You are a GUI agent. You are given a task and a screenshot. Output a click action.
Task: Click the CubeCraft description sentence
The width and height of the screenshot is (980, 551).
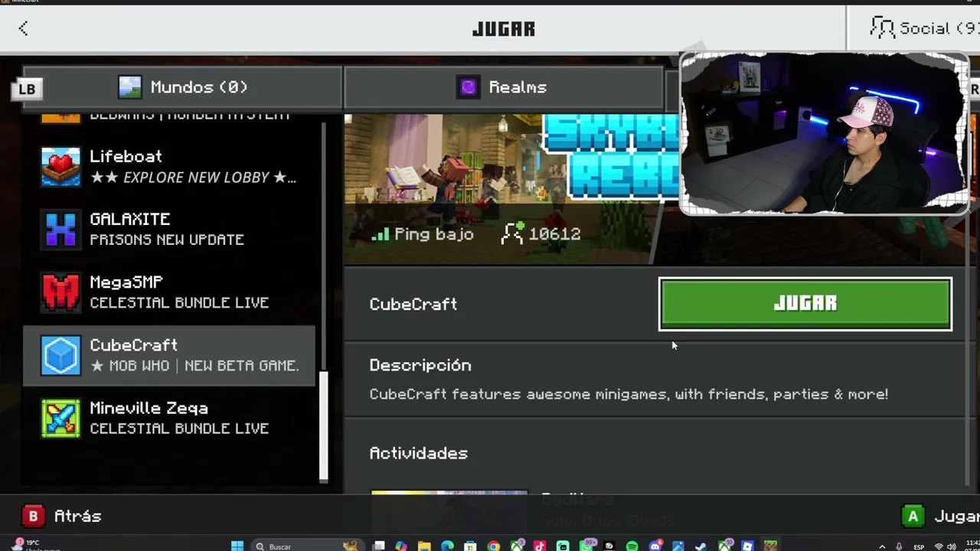pos(629,394)
